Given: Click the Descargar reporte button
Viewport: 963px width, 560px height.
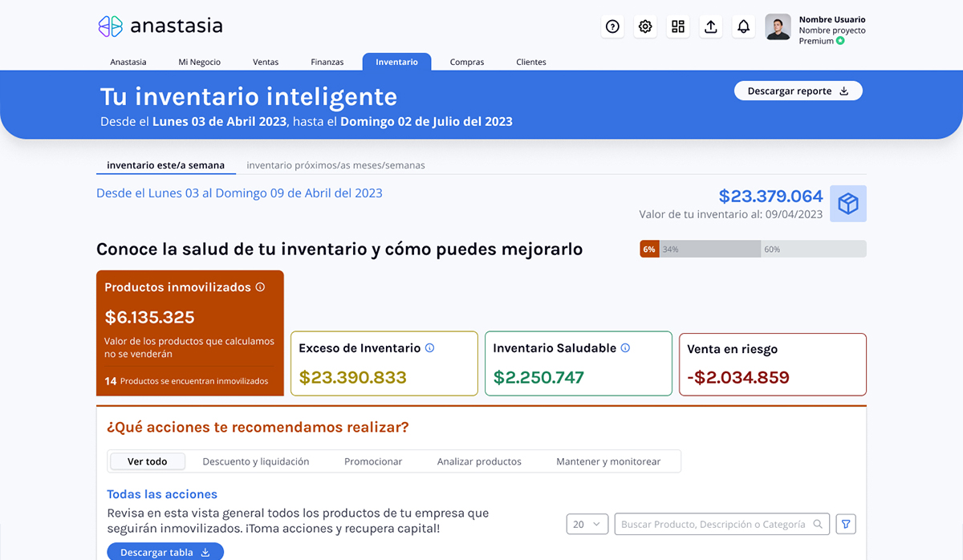Looking at the screenshot, I should pos(798,91).
